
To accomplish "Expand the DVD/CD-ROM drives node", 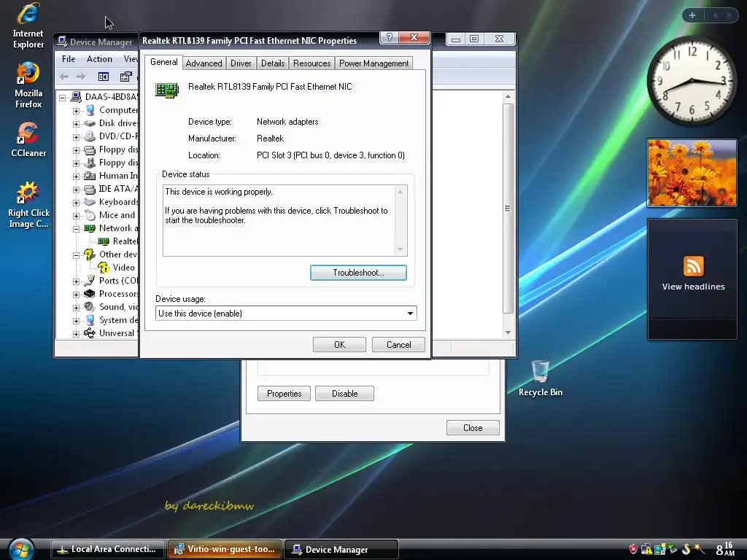I will (76, 137).
